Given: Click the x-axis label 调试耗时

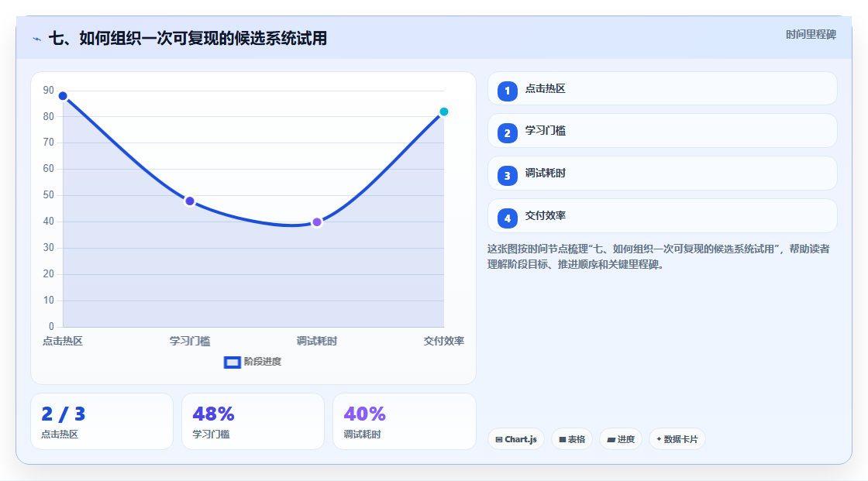Looking at the screenshot, I should [317, 342].
